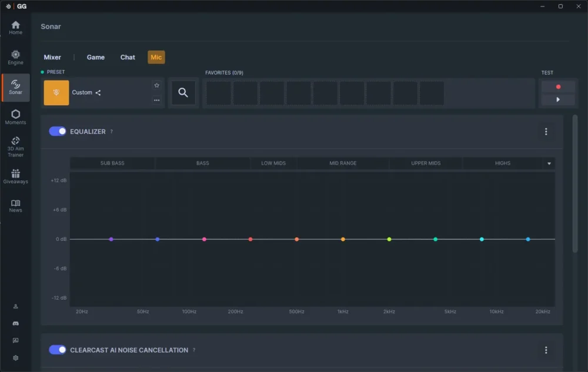This screenshot has width=588, height=372.
Task: Click the light blue EQ point near 20kHz
Action: click(528, 239)
